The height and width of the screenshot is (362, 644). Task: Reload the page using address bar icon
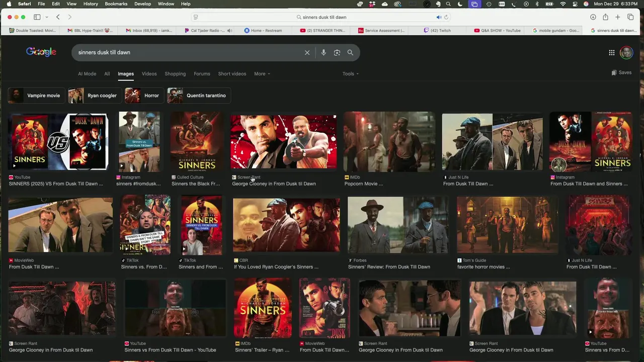[x=446, y=17]
